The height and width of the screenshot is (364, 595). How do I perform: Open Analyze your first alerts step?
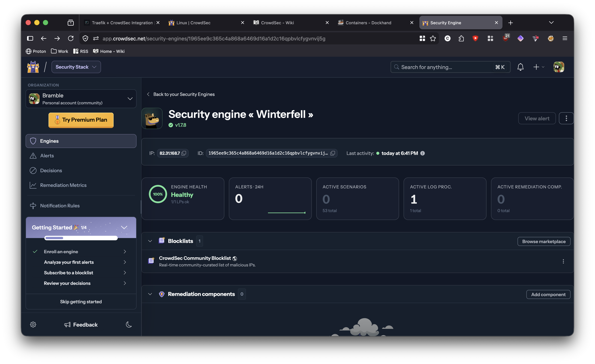point(81,262)
